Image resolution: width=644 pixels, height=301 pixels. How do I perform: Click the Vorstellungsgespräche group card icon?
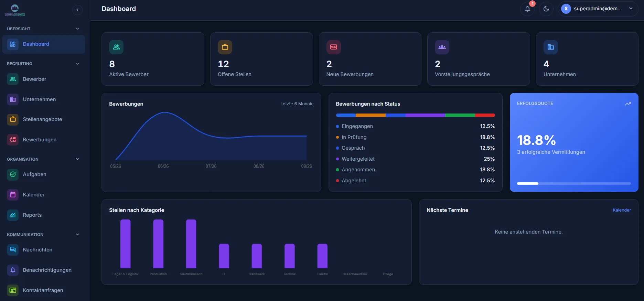(442, 47)
